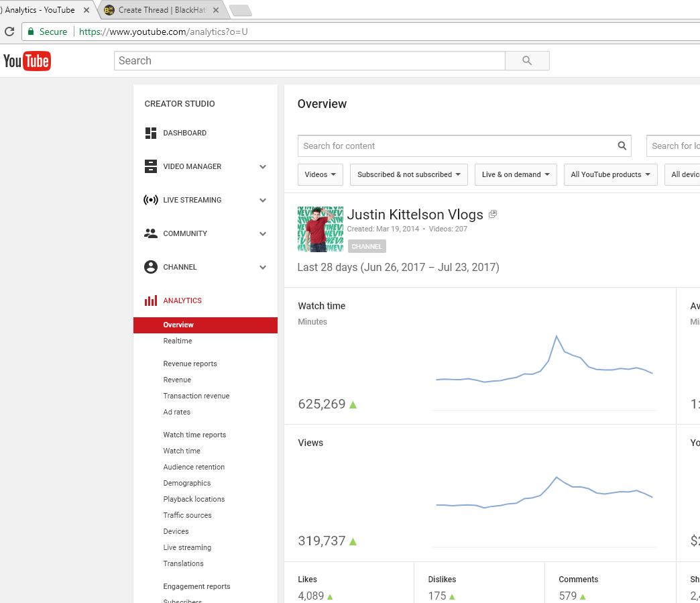Viewport: 700px width, 603px height.
Task: Open Playback locations report
Action: click(x=194, y=500)
